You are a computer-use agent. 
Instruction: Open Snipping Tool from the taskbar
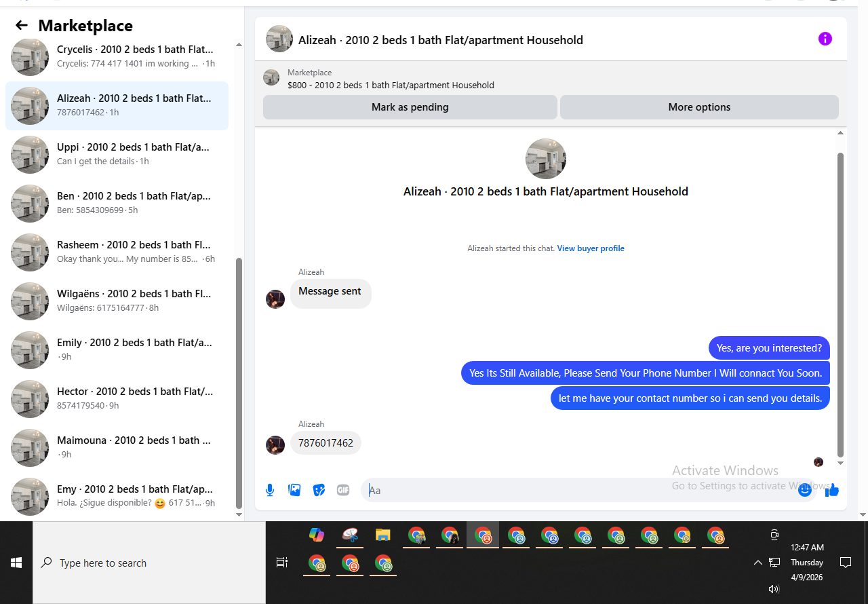tap(350, 535)
